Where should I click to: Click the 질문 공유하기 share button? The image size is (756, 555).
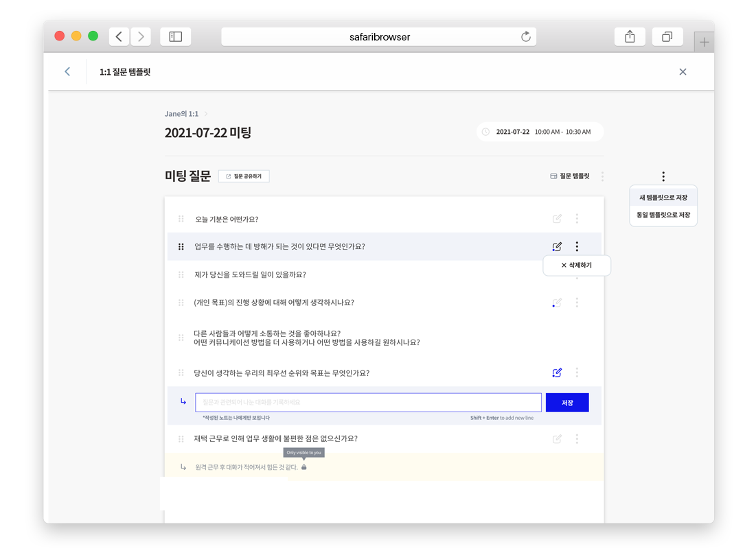[x=243, y=176]
